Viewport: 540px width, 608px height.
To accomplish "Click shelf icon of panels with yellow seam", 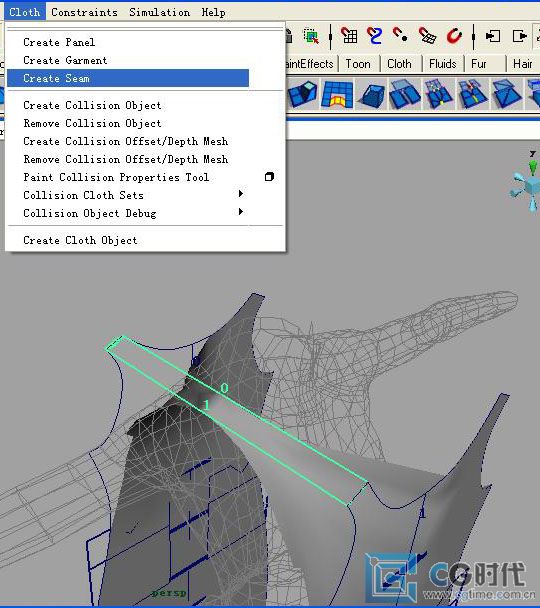I will 472,94.
